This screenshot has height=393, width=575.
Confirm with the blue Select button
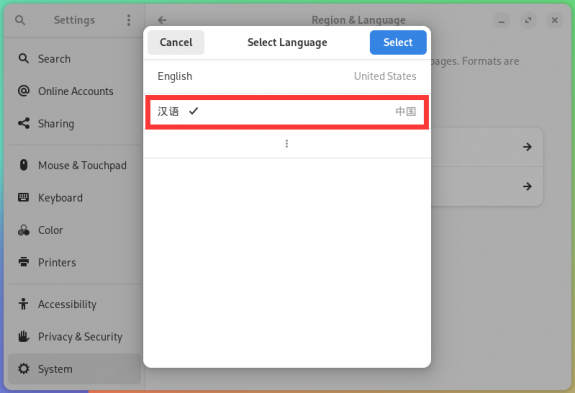coord(398,43)
